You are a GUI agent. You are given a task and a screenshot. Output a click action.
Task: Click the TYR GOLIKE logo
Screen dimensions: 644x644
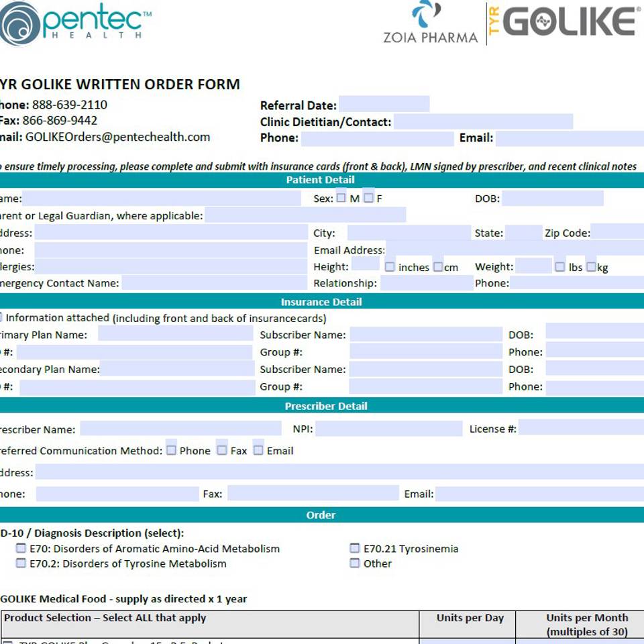point(563,22)
